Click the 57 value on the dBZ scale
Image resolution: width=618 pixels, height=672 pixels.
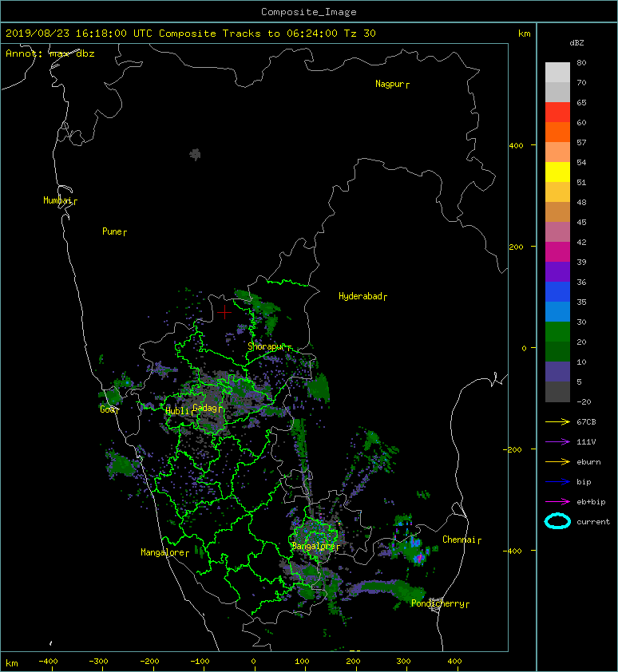(581, 142)
